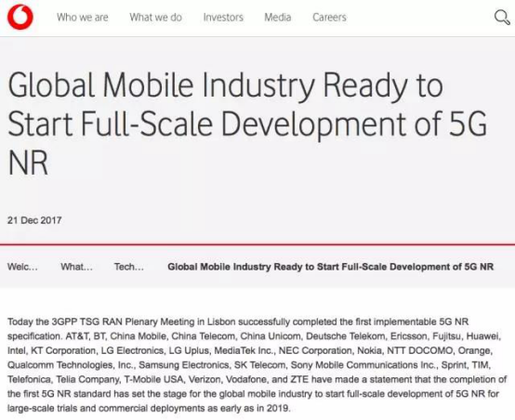Click the bold current-page breadcrumb title
The width and height of the screenshot is (515, 420).
tap(331, 267)
